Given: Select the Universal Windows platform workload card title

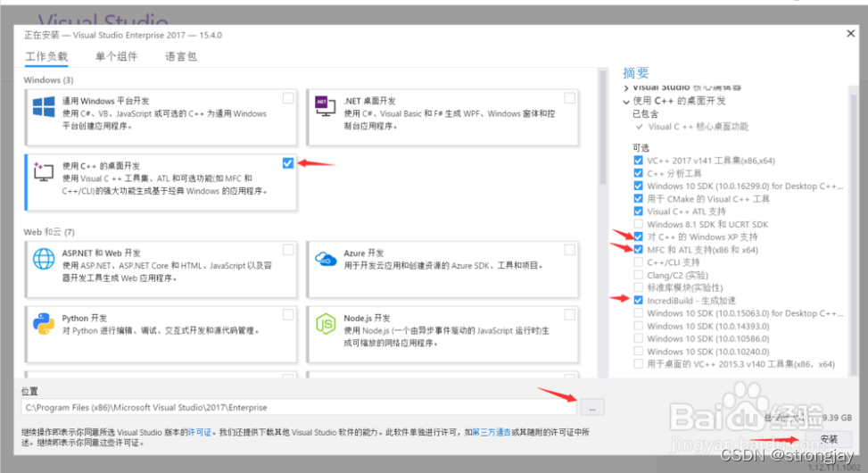Looking at the screenshot, I should coord(106,101).
